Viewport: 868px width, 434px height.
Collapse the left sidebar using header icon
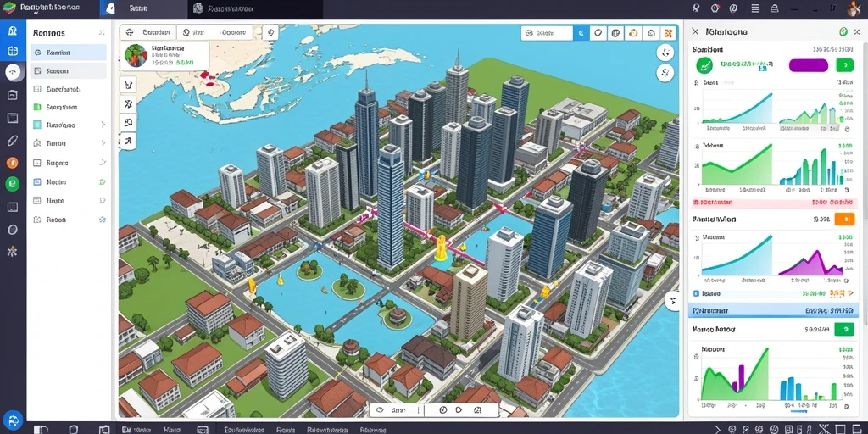(x=102, y=33)
